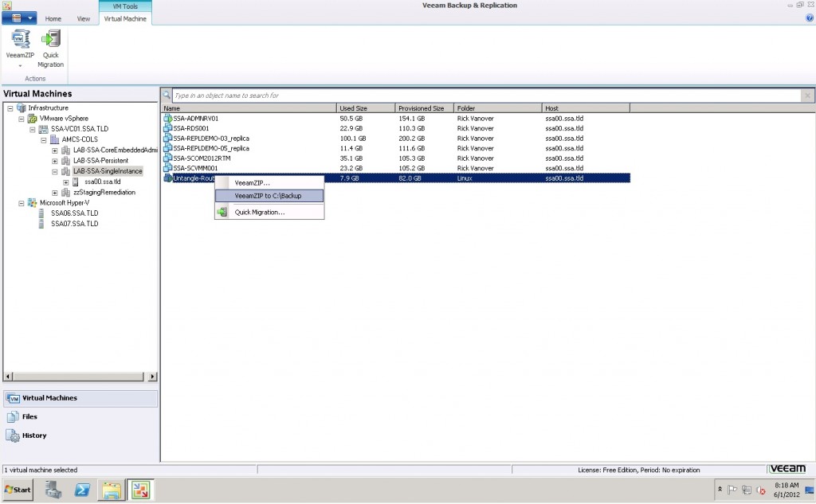816x504 pixels.
Task: Select the Microsoft Hyper-V icon
Action: click(x=32, y=203)
